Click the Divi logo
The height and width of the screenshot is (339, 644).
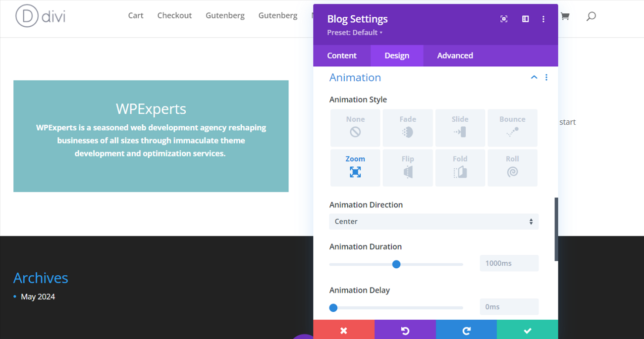[x=40, y=16]
